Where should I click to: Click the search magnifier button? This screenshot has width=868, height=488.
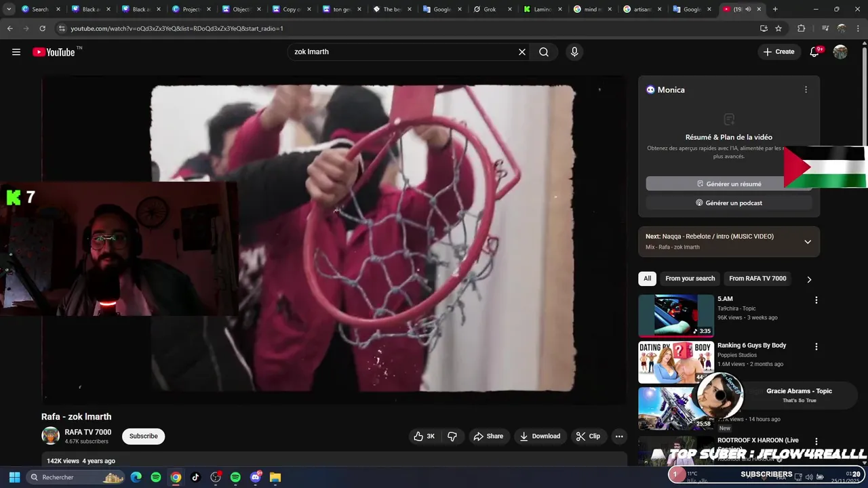pyautogui.click(x=544, y=52)
